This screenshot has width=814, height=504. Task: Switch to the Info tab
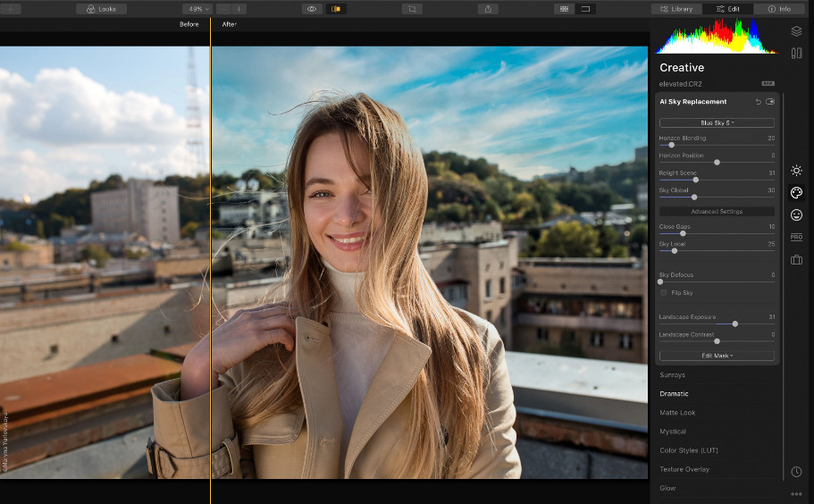pyautogui.click(x=779, y=9)
